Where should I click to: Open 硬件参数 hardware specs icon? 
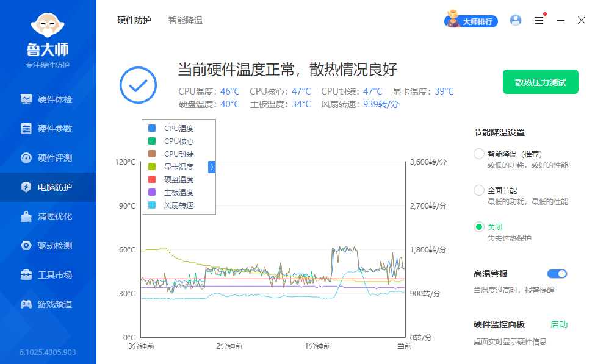(26, 129)
